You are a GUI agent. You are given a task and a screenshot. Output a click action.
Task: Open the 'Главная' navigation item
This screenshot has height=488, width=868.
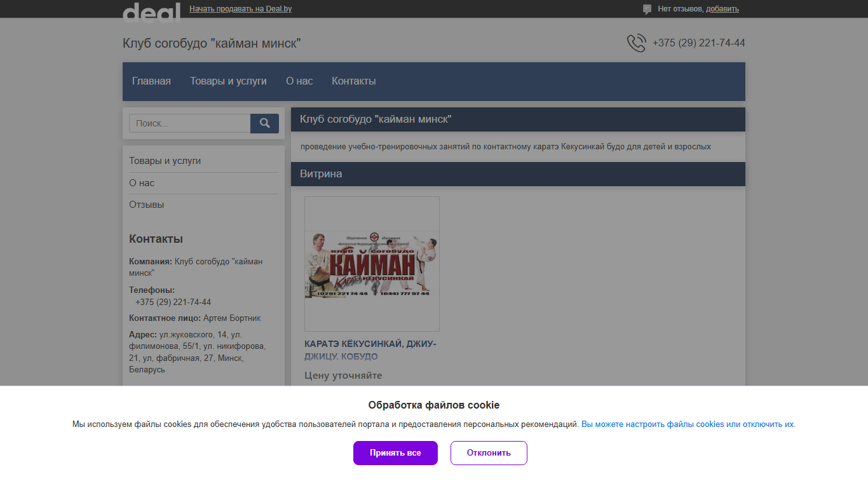coord(151,81)
